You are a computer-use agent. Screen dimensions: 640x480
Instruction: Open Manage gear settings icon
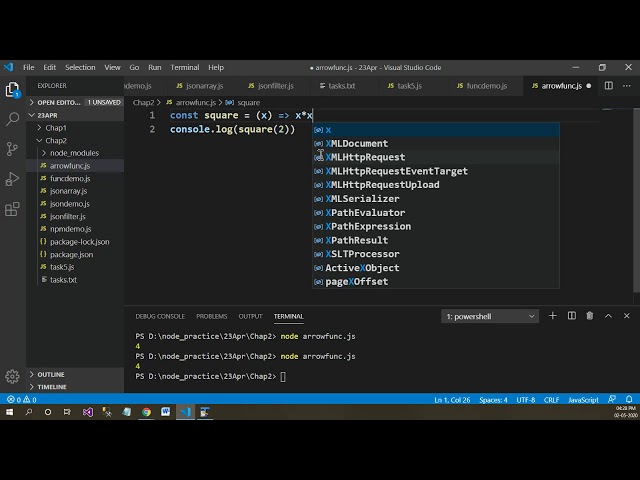[x=13, y=376]
